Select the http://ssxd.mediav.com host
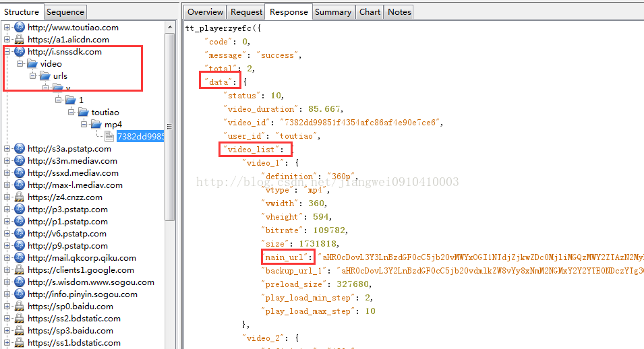Viewport: 644px width, 349px height. point(73,173)
